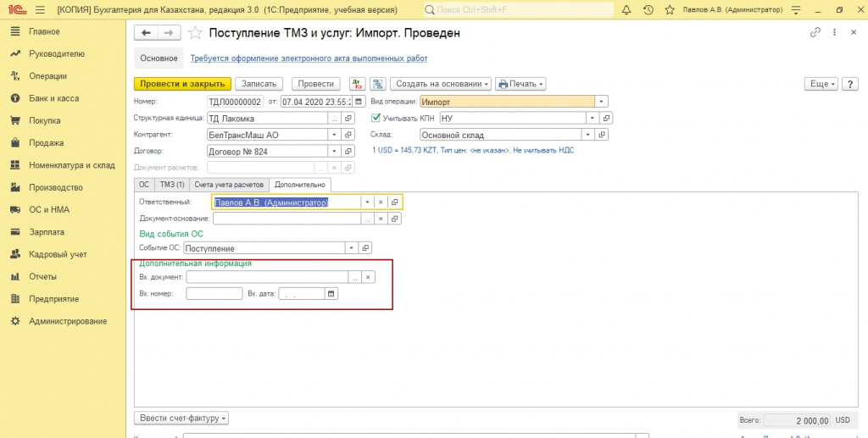Open Продажа section in sidebar
The height and width of the screenshot is (438, 868).
point(46,142)
